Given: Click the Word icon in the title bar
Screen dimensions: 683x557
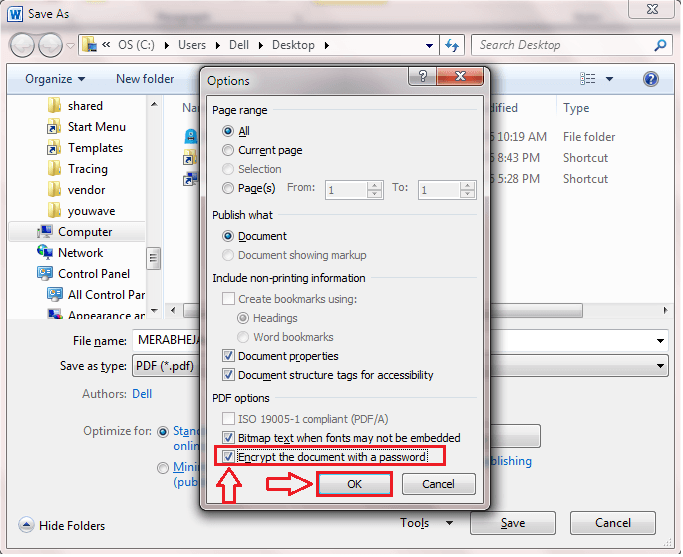Looking at the screenshot, I should (15, 14).
